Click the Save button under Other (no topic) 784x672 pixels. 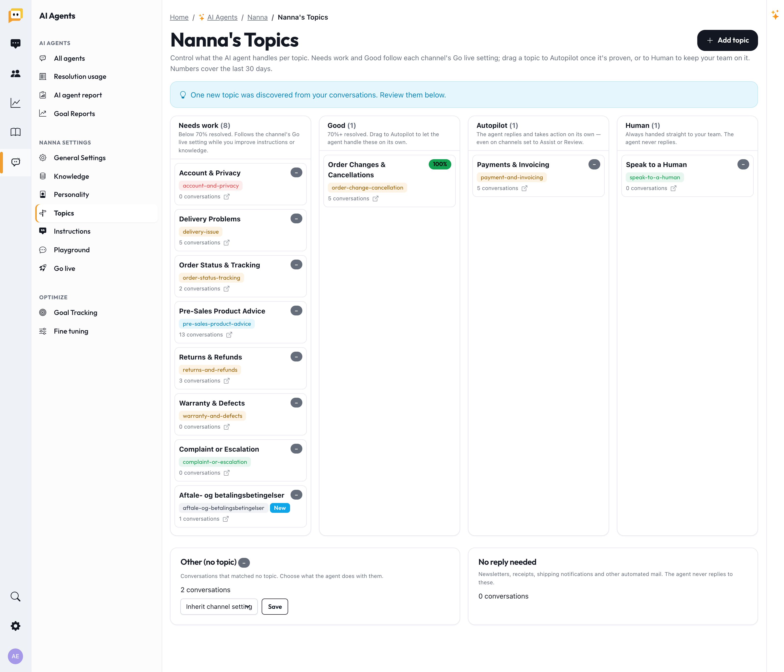(275, 607)
